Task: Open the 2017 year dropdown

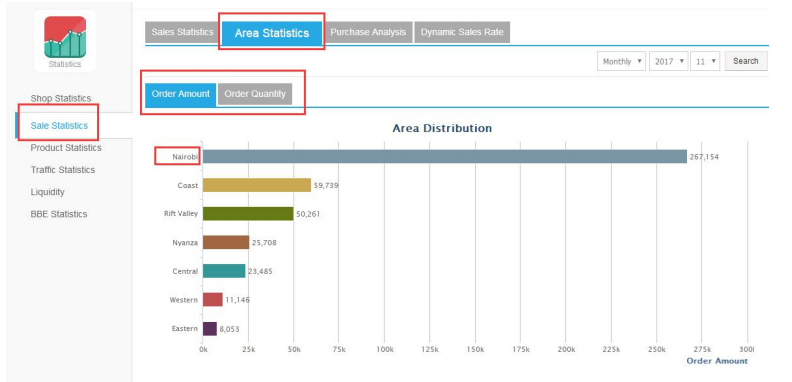Action: click(x=668, y=61)
